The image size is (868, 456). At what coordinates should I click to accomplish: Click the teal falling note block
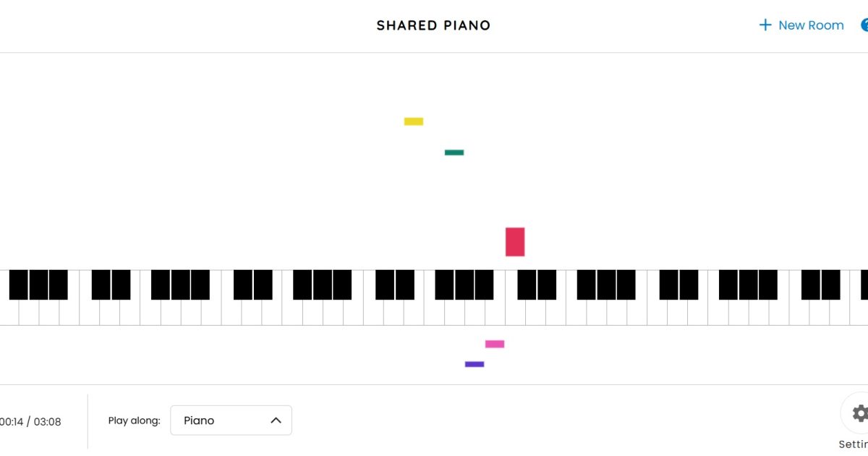(x=454, y=153)
